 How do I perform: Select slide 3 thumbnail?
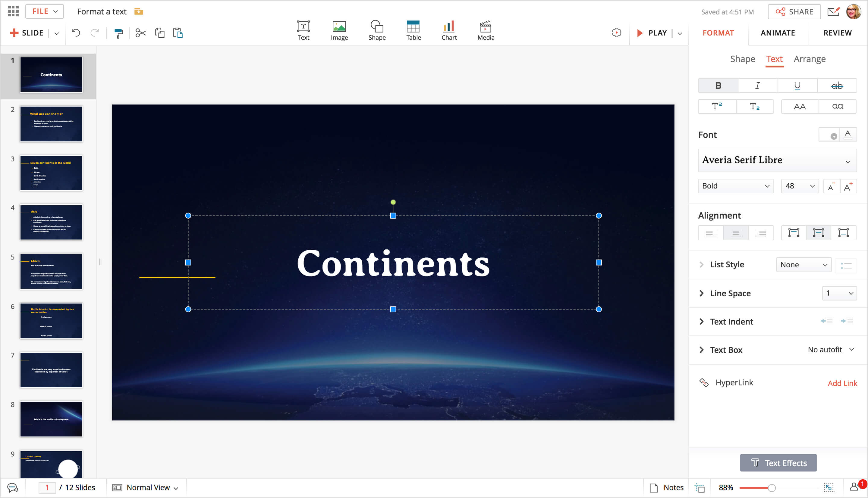(51, 173)
